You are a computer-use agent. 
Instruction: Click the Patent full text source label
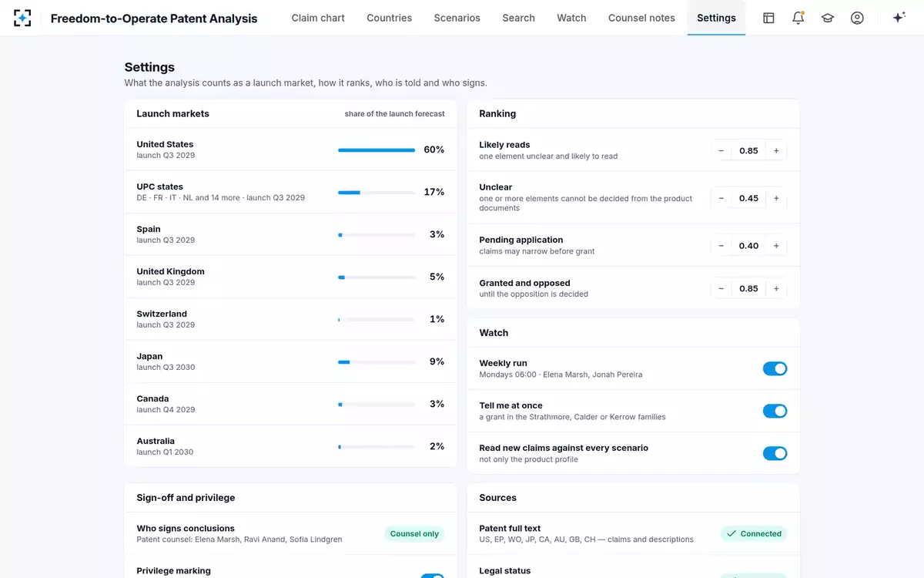[510, 529]
